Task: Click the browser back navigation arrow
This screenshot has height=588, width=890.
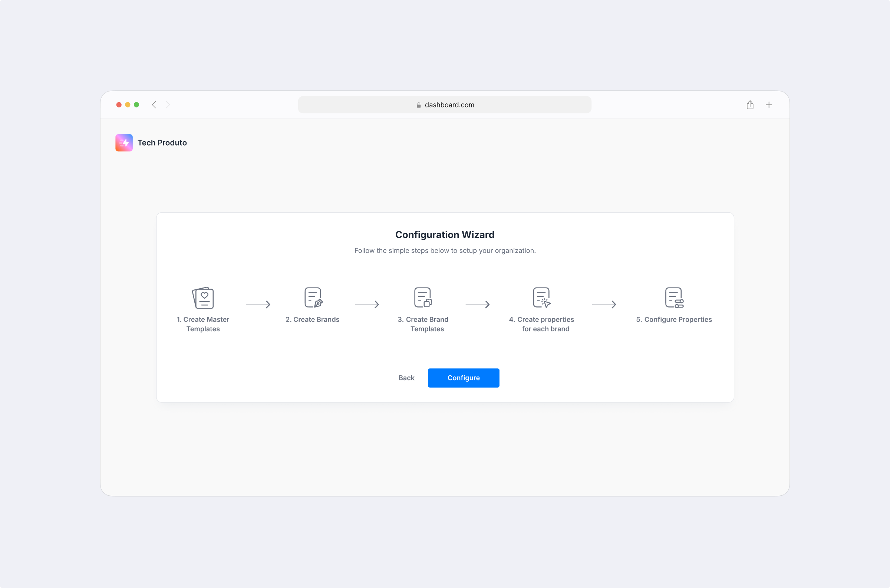Action: (154, 104)
